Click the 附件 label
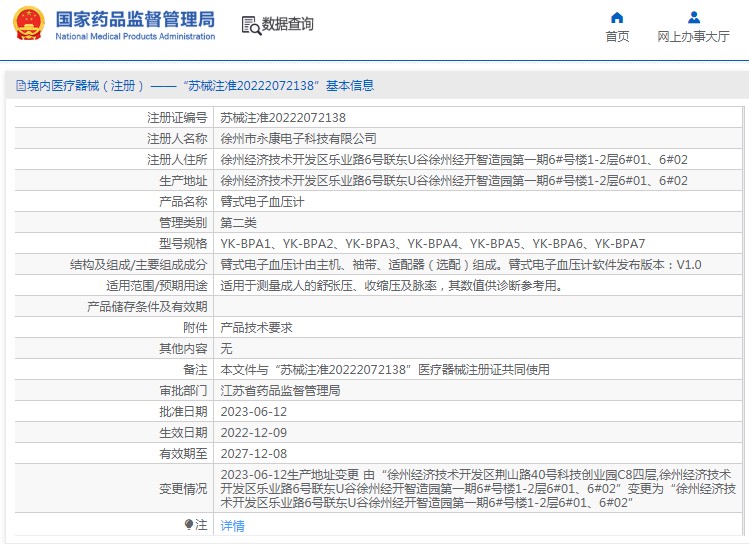 coord(195,328)
